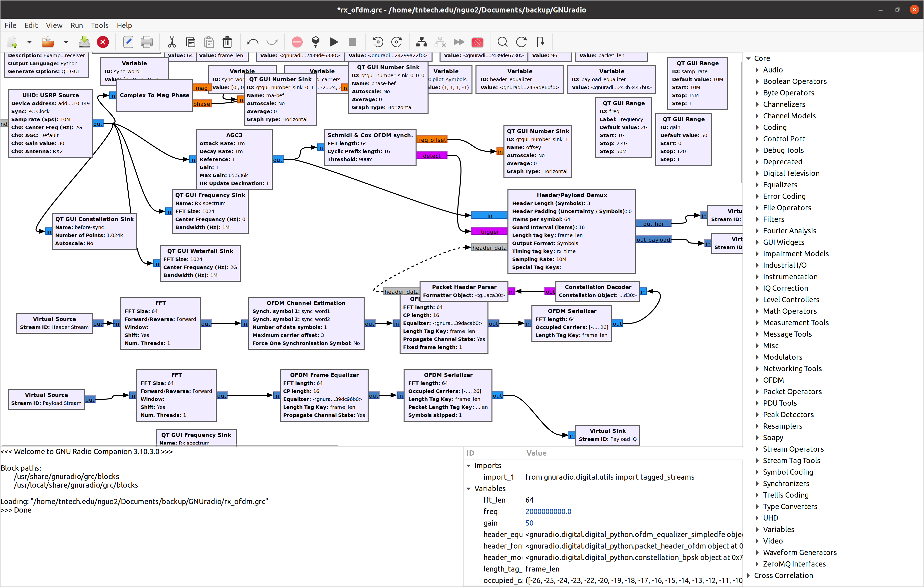Expand the Synchronizers category
924x587 pixels.
(757, 483)
